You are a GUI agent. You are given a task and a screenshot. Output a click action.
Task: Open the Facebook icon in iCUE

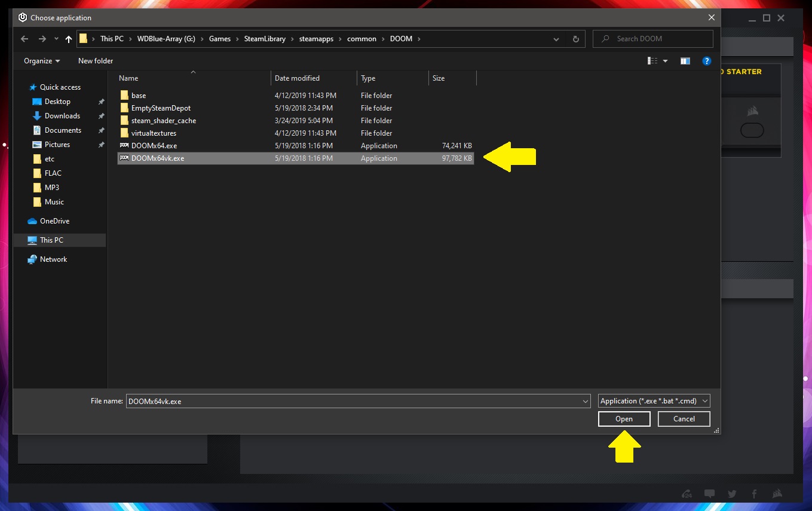[x=755, y=494]
